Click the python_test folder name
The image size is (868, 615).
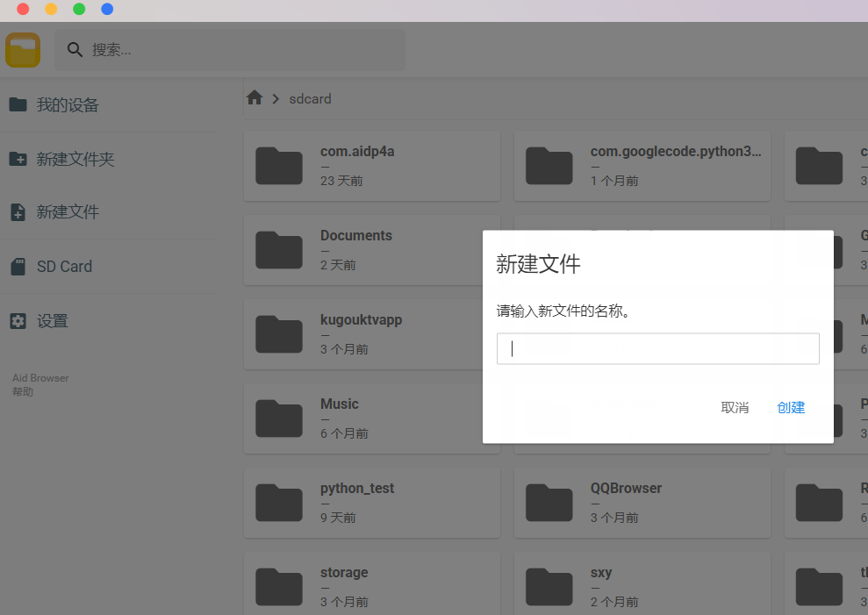[x=357, y=489]
